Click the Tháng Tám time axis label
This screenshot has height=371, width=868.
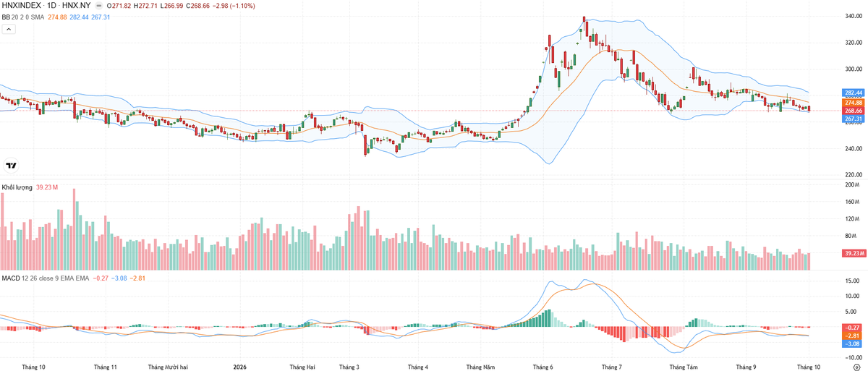point(684,367)
